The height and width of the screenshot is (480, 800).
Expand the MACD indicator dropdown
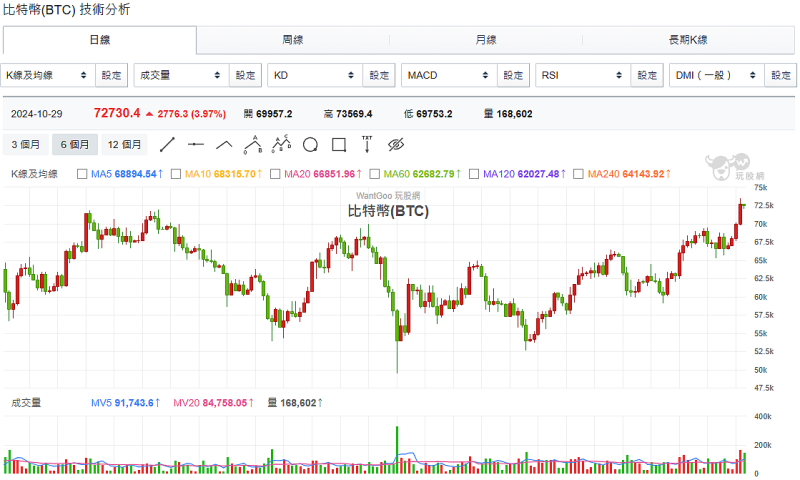pyautogui.click(x=448, y=75)
